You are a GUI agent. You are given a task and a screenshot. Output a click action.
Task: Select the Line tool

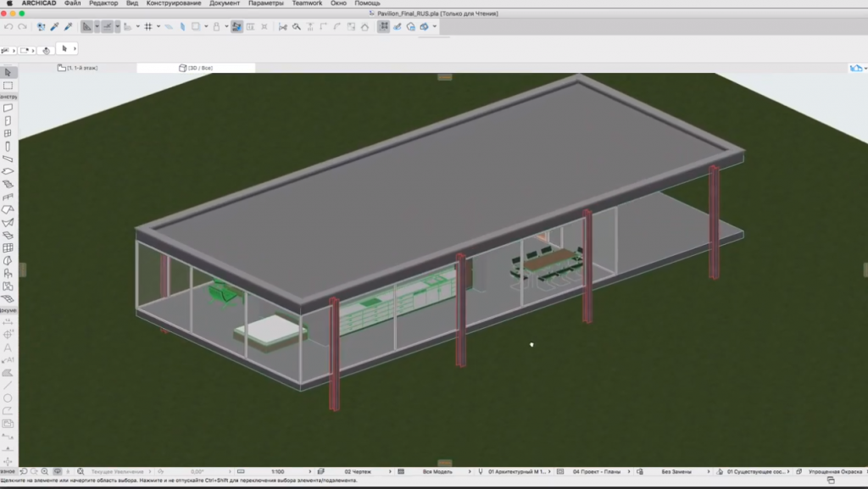[8, 386]
